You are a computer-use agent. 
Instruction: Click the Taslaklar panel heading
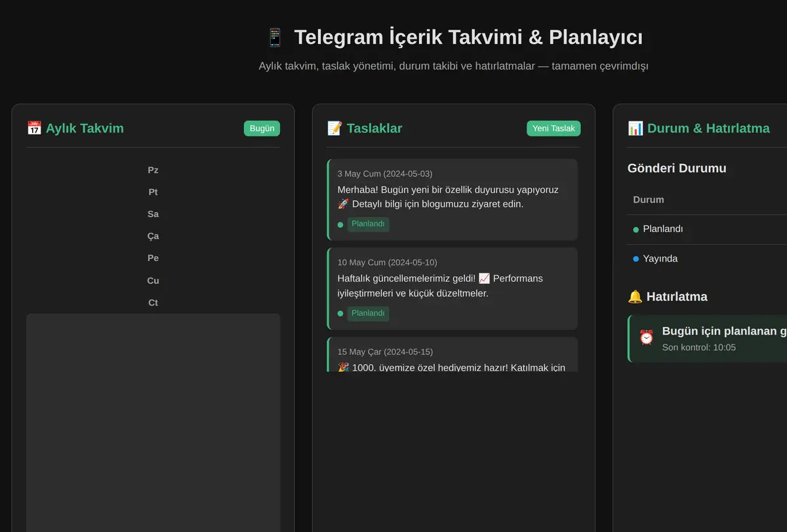coord(374,128)
